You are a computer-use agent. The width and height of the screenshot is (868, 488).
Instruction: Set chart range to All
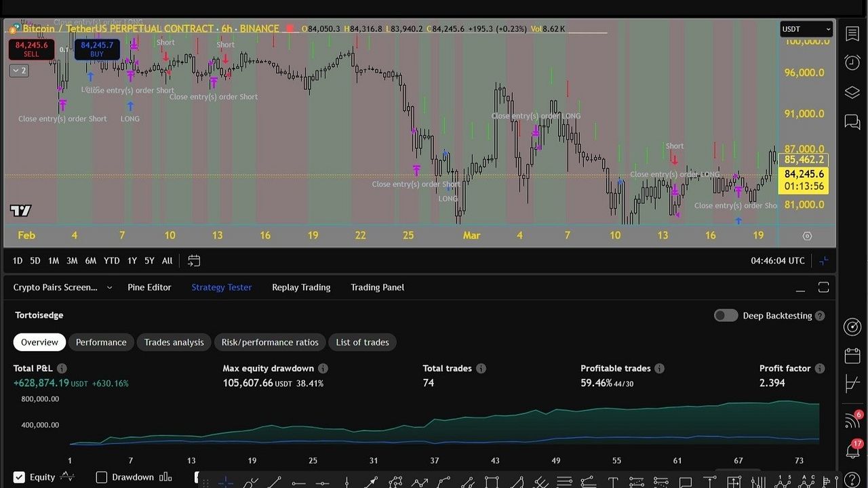(167, 260)
